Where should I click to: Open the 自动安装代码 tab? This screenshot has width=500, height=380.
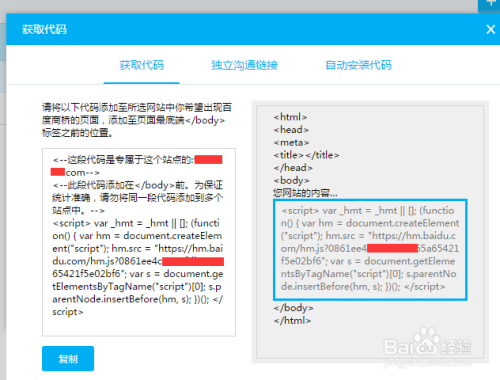[x=358, y=65]
